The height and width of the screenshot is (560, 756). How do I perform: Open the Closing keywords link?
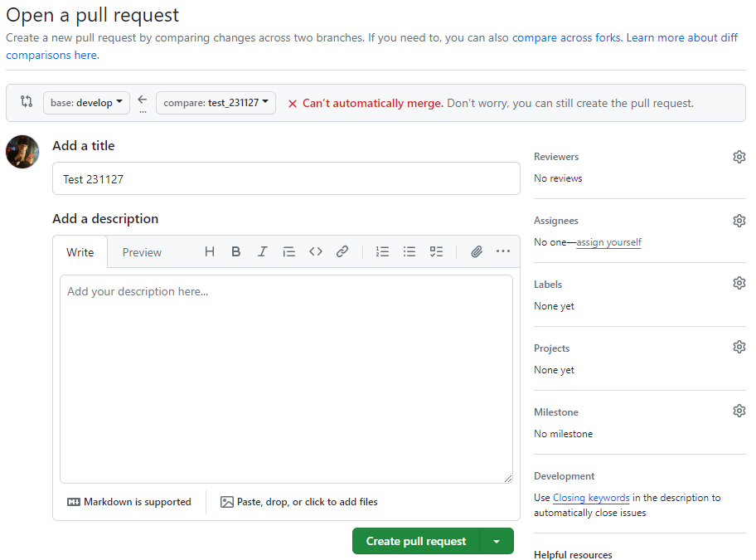(591, 498)
